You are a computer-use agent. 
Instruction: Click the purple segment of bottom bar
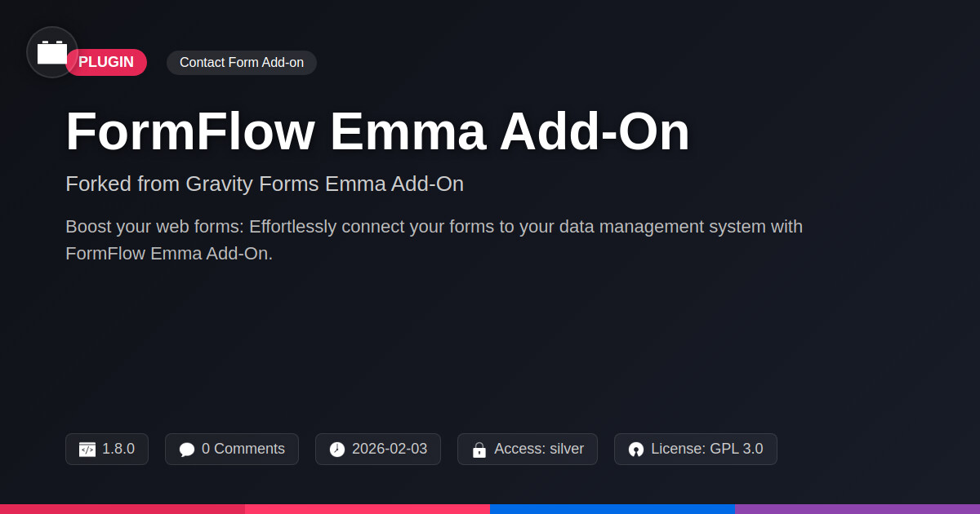tap(857, 509)
